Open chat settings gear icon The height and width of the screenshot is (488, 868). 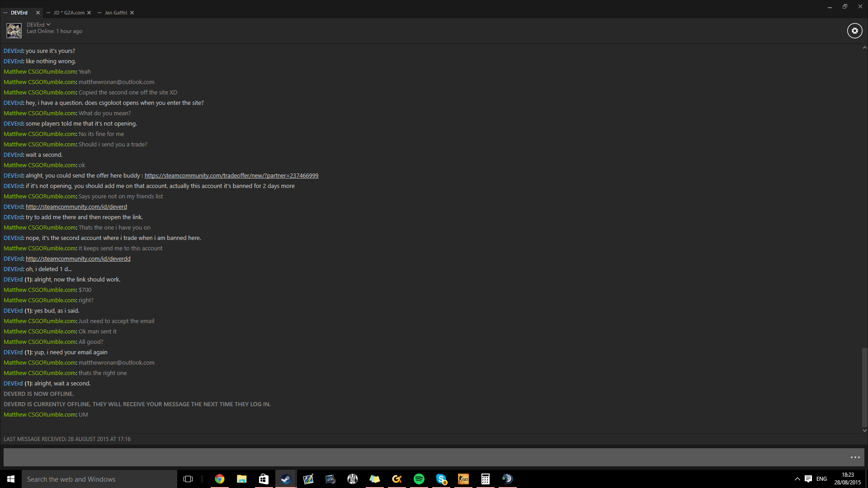tap(854, 31)
